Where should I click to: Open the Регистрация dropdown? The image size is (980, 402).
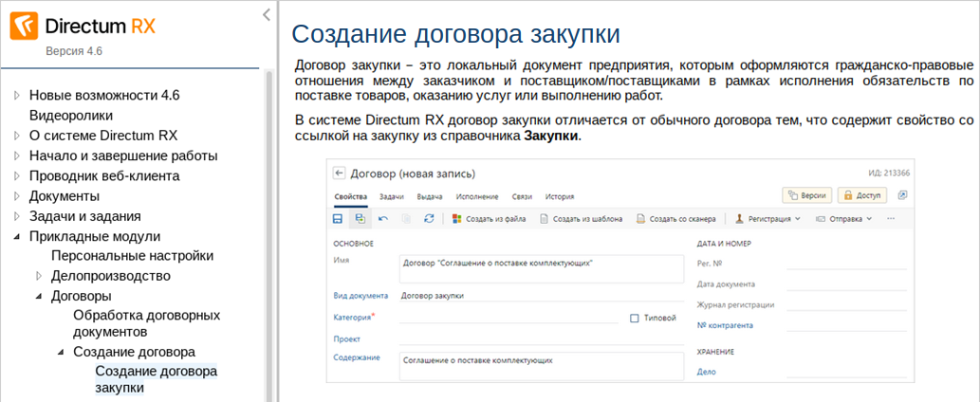768,218
